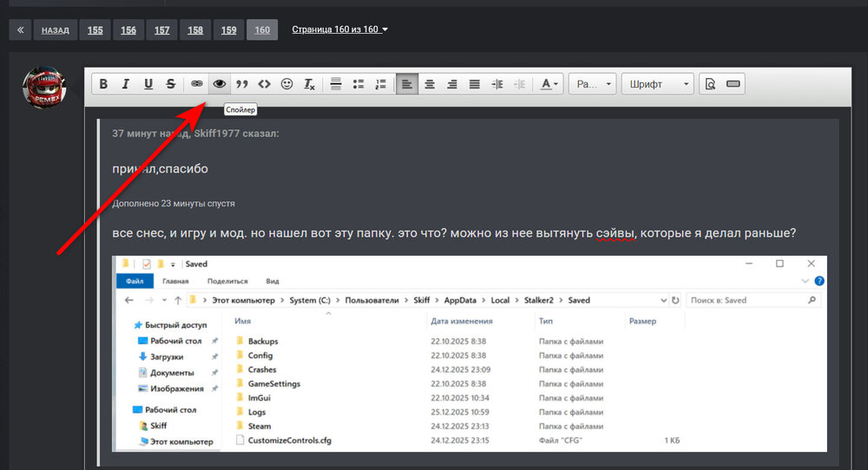
Task: Go to page 155
Action: (95, 30)
